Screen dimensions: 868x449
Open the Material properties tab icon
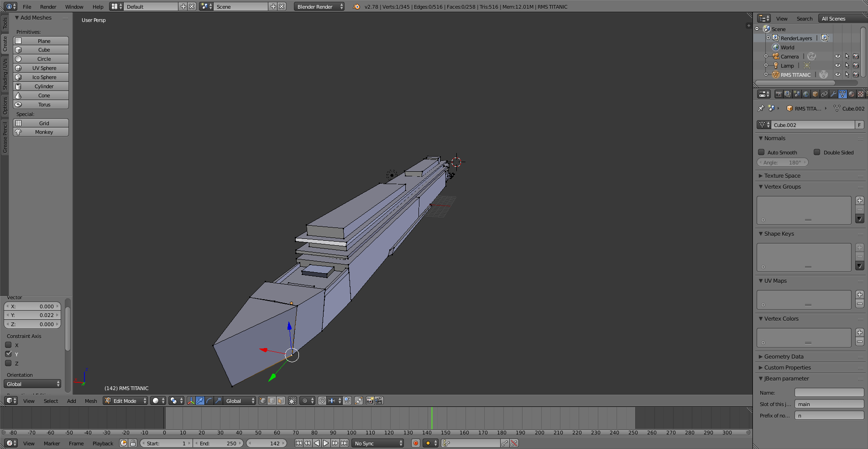(x=852, y=94)
